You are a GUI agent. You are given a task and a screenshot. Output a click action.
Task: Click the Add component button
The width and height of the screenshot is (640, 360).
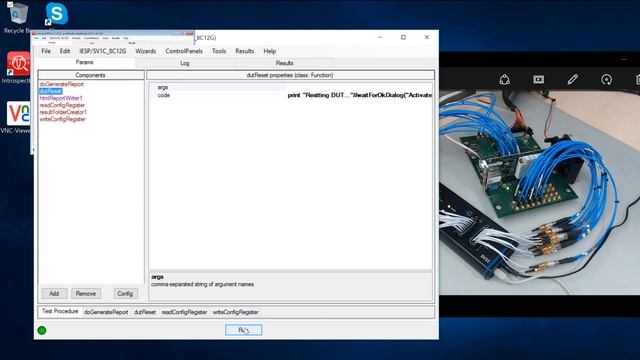[x=54, y=293]
